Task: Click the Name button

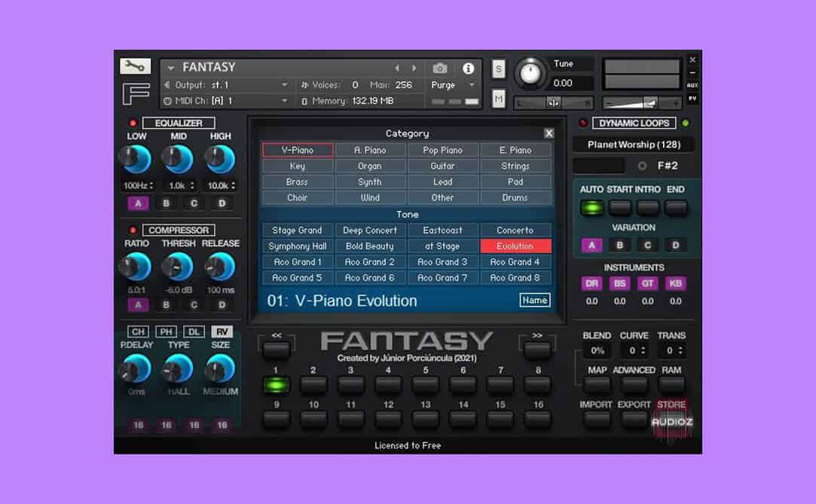Action: click(x=534, y=300)
